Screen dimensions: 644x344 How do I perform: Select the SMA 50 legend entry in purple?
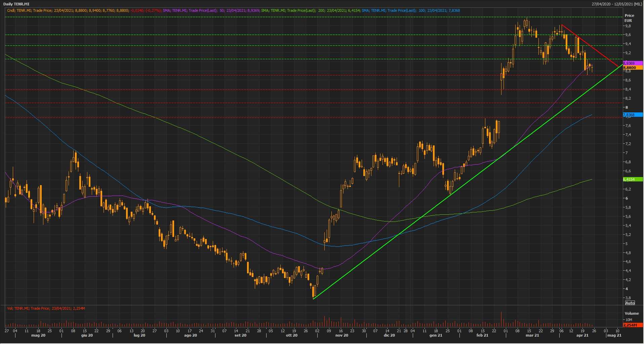coord(211,10)
